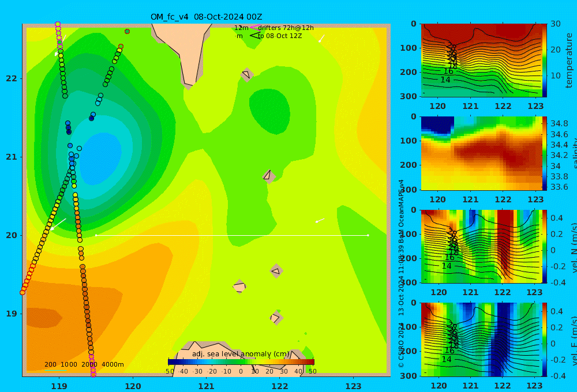Click latitude label '20' on the main map
Viewport: 577px width, 392px height.
[12, 235]
